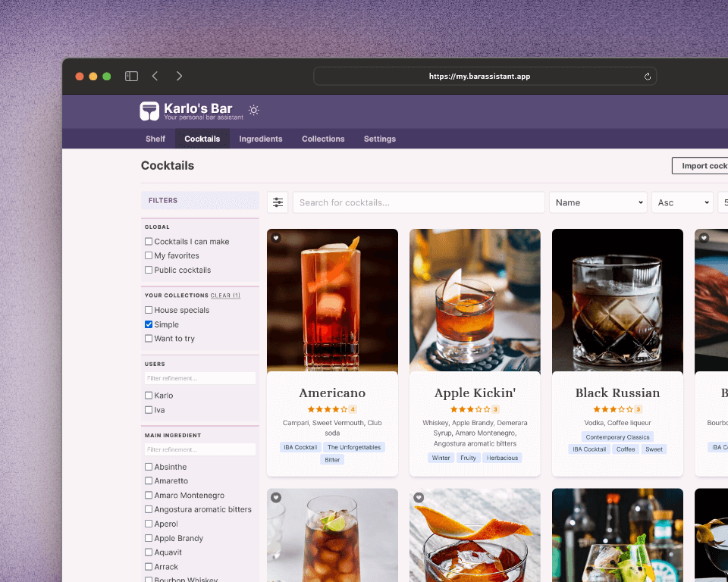Check Angostura aromatic bitters
The height and width of the screenshot is (582, 728).
point(149,509)
